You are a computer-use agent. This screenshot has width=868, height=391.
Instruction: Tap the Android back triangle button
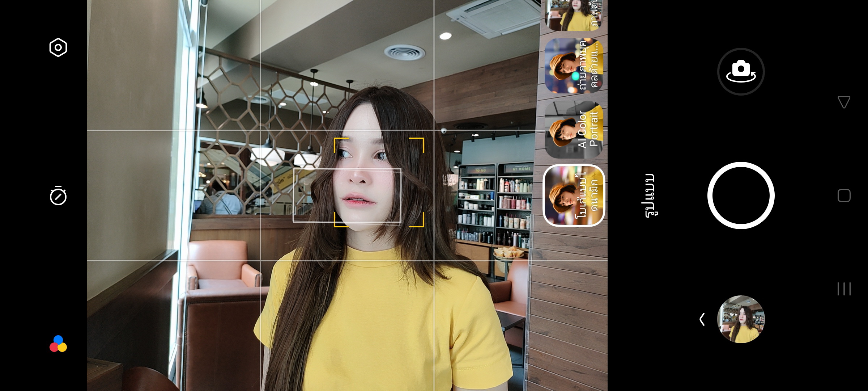[x=844, y=102]
